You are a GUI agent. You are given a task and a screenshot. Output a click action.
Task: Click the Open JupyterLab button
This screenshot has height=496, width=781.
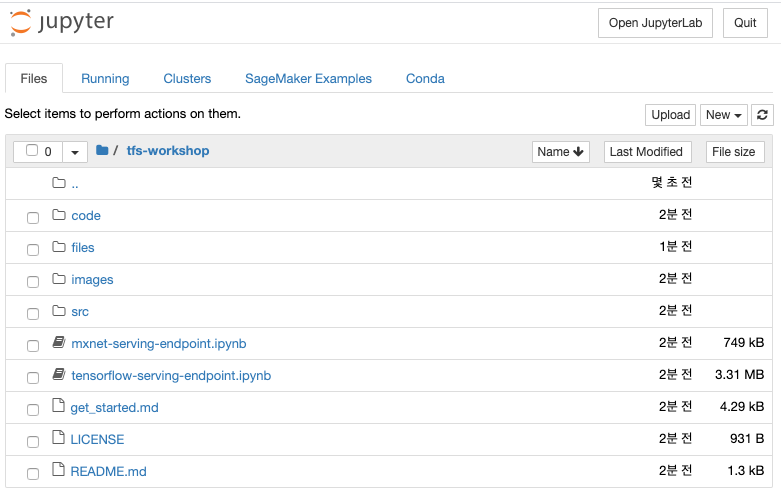pos(655,23)
